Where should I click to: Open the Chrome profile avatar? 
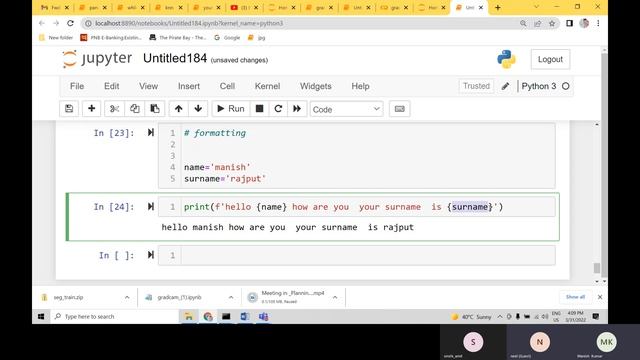click(584, 23)
